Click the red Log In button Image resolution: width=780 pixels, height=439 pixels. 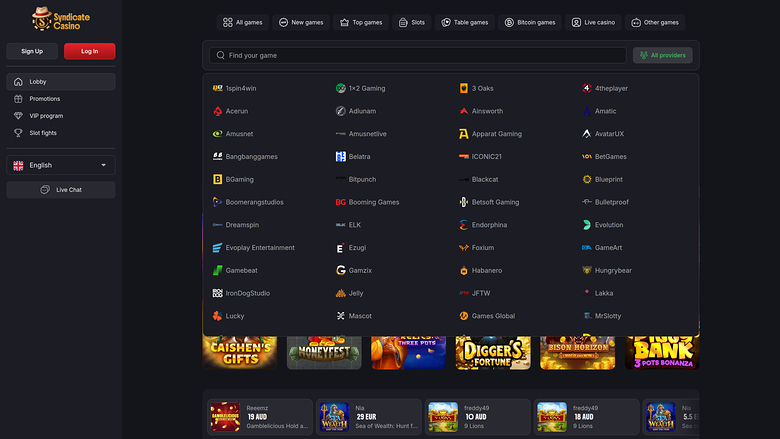[90, 51]
